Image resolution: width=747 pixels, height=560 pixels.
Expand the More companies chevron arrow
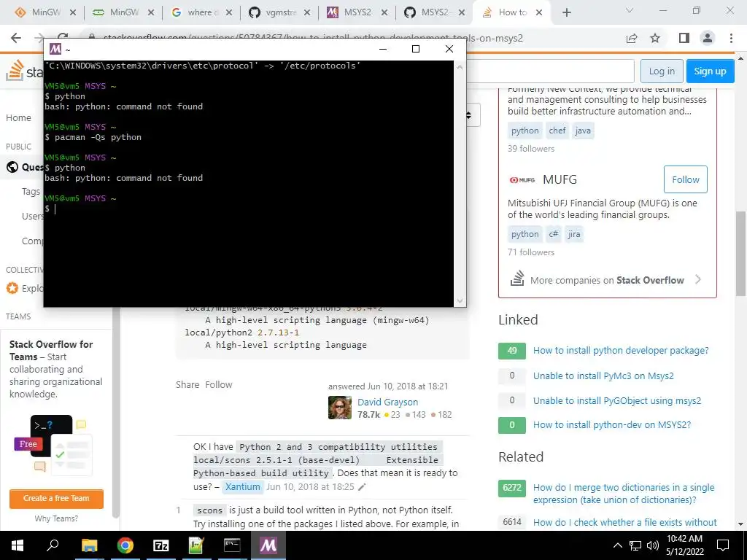tap(698, 279)
